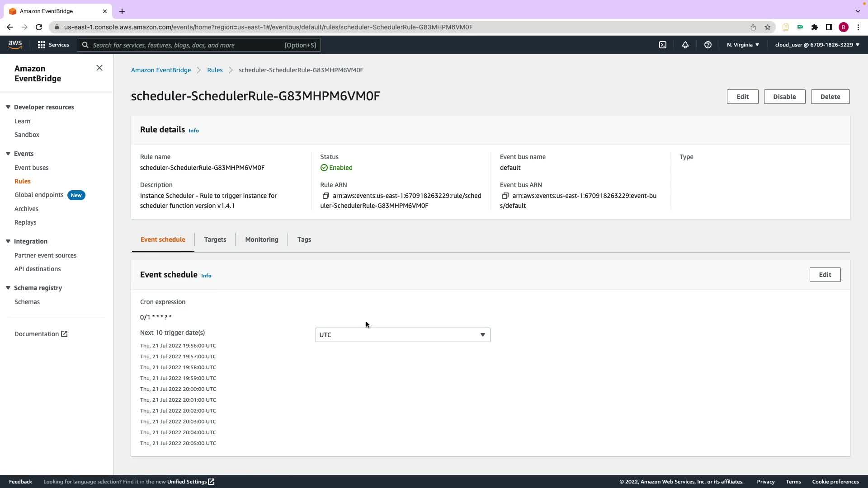Open AWS CloudShell icon in top bar
This screenshot has width=868, height=488.
[663, 45]
